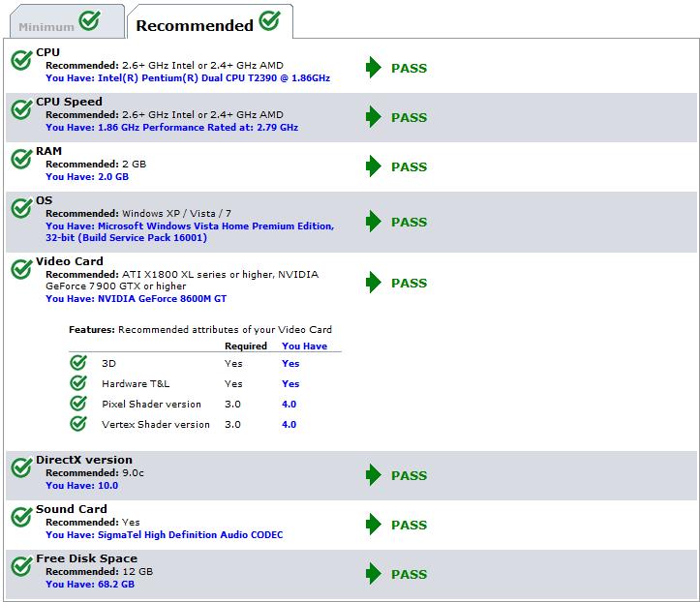Click the 4.0 value for Pixel Shader version
The image size is (700, 602).
[289, 405]
